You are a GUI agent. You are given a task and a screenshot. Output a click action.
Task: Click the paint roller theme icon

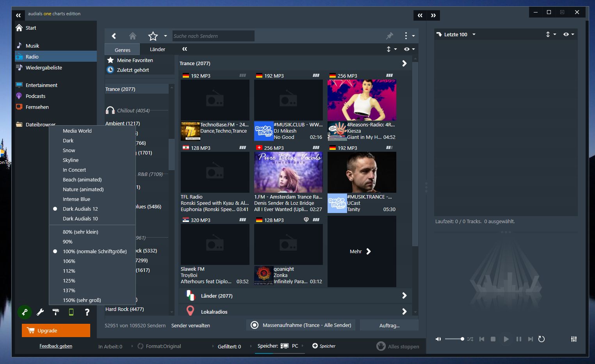(x=56, y=312)
